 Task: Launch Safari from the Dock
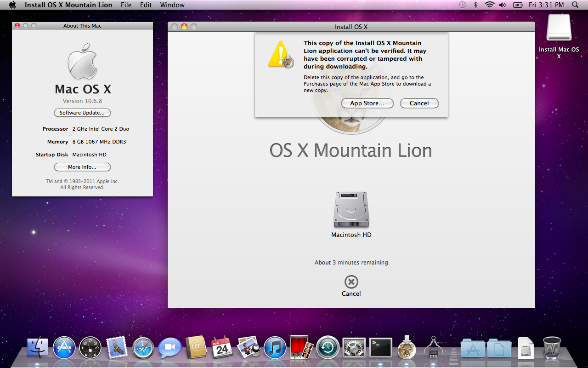pos(143,348)
